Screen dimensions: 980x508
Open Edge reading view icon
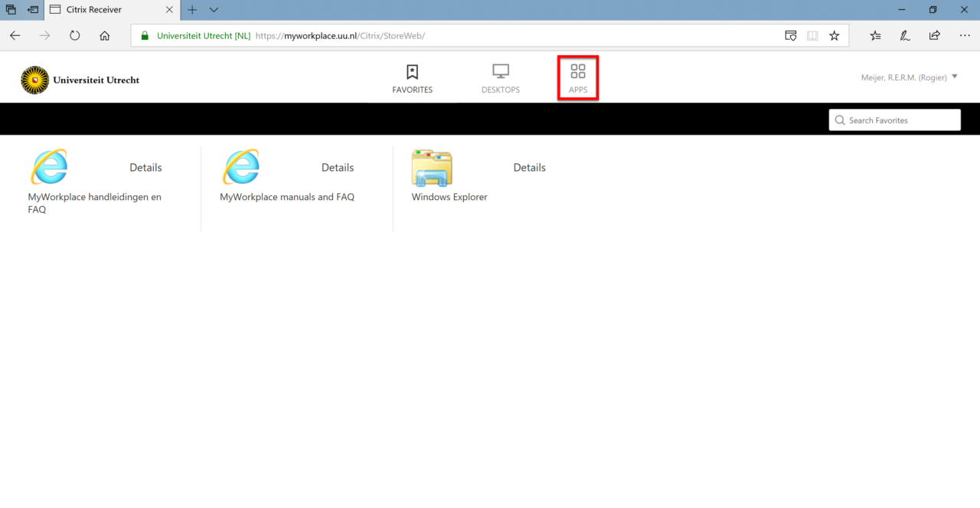point(812,35)
